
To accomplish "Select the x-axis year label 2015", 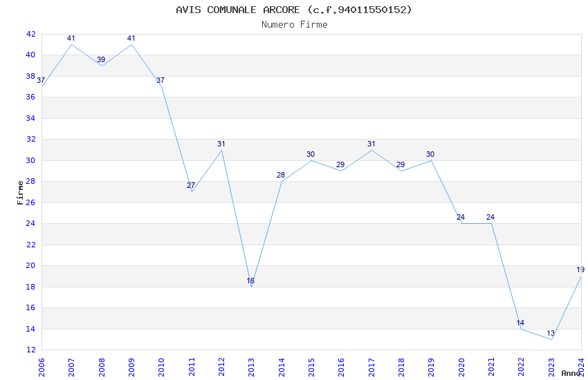I will (311, 368).
